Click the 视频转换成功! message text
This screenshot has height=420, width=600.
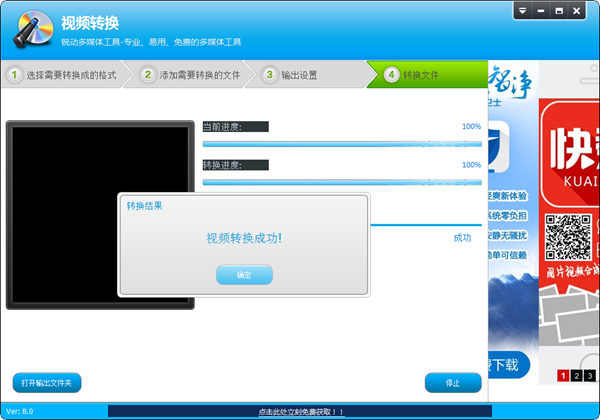244,238
